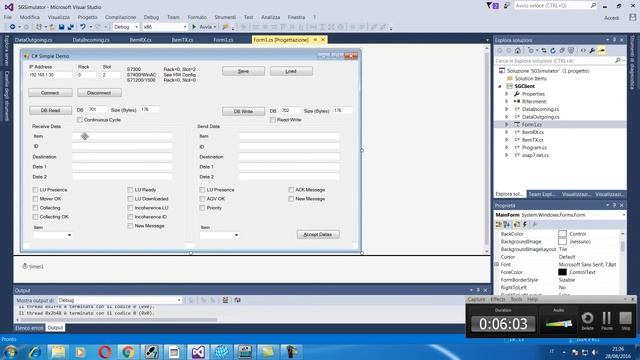640x360 pixels.
Task: Switch to the Elenco errori tab
Action: pyautogui.click(x=29, y=328)
